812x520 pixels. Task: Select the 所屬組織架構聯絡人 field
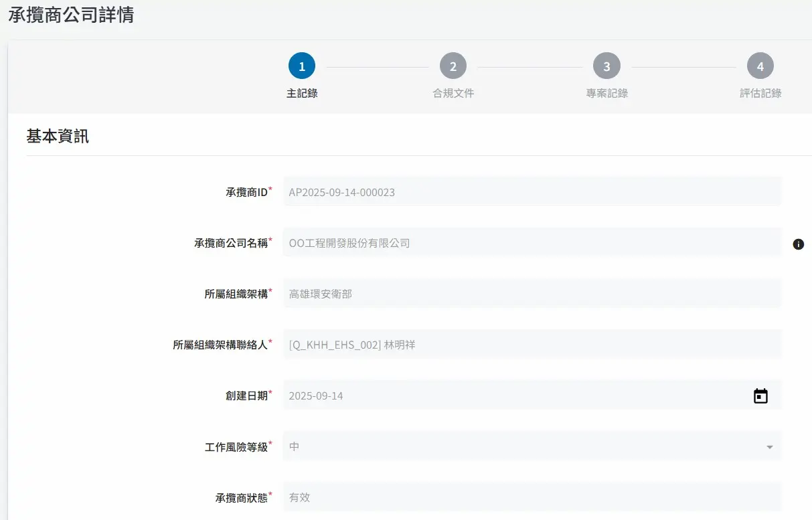(532, 345)
